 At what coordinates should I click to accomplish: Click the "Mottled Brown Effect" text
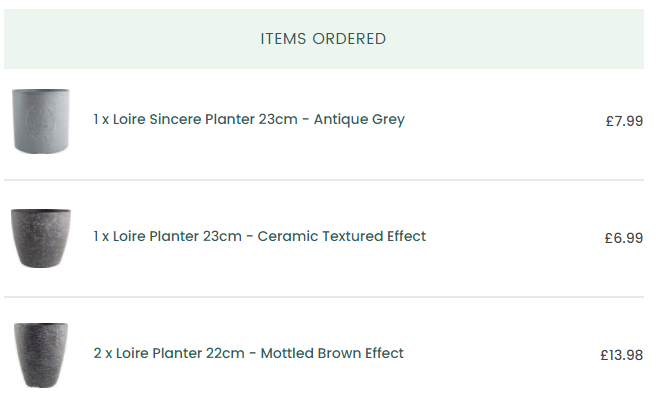point(332,354)
